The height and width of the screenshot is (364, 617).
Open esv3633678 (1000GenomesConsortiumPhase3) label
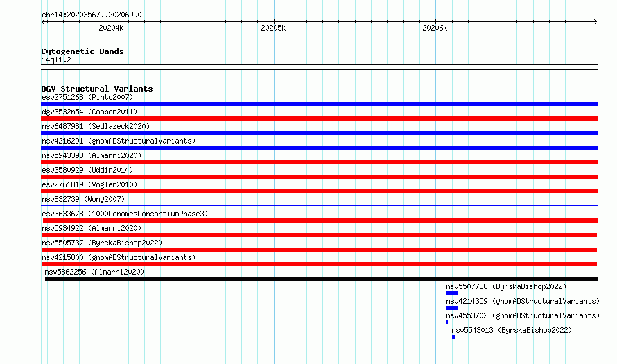[x=125, y=214]
